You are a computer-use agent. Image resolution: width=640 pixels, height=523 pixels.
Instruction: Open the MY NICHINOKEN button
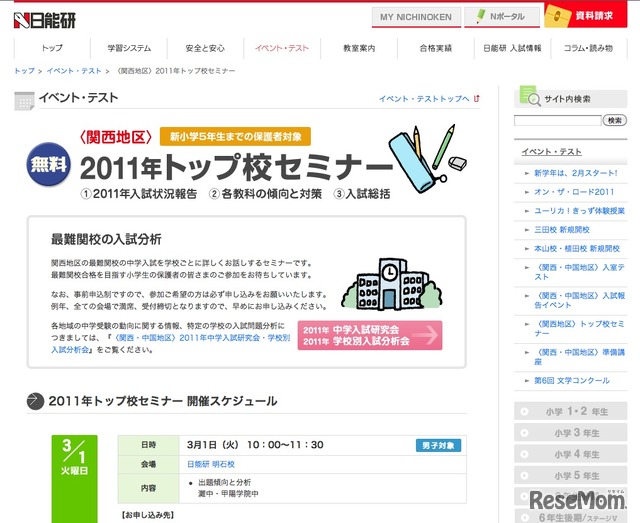click(x=415, y=17)
